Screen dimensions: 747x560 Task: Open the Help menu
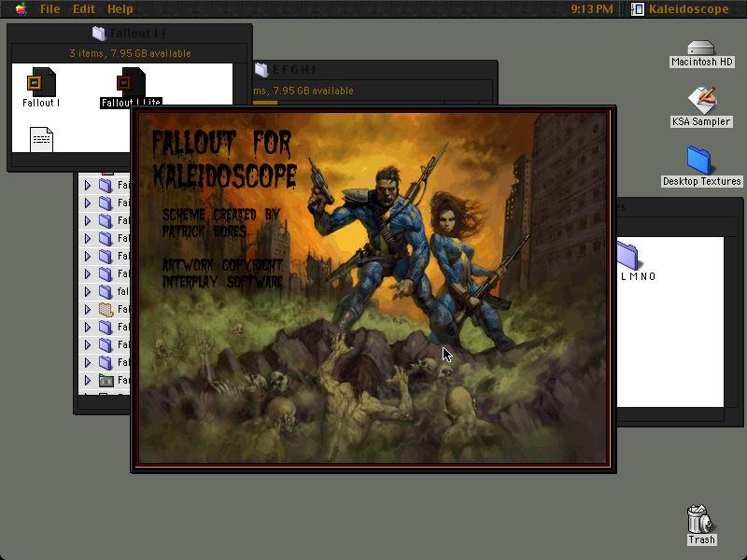click(120, 9)
